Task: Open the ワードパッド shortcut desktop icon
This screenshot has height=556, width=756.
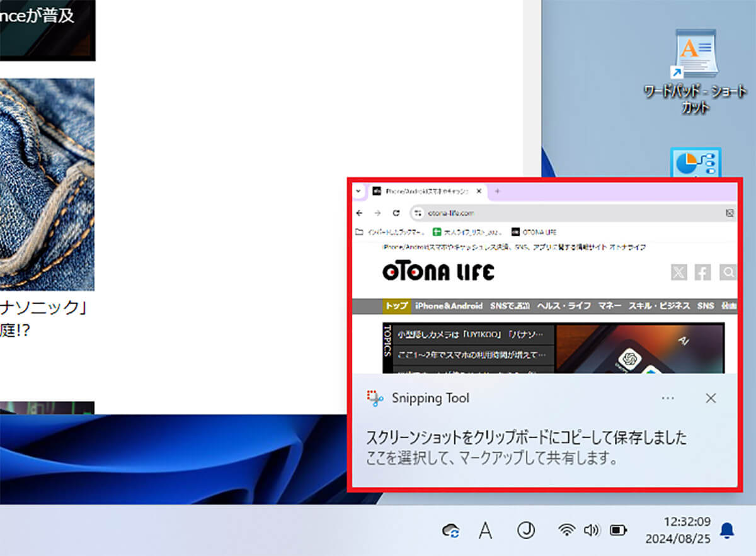Action: (x=695, y=71)
